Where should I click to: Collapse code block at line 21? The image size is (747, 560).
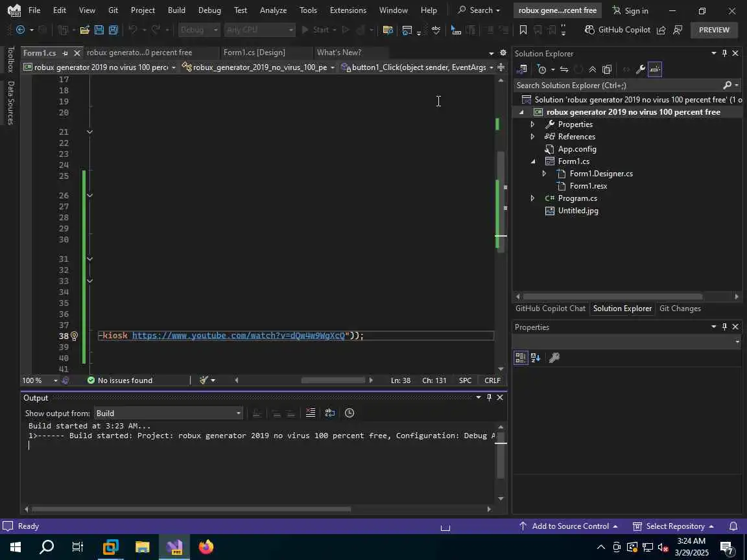coord(89,132)
